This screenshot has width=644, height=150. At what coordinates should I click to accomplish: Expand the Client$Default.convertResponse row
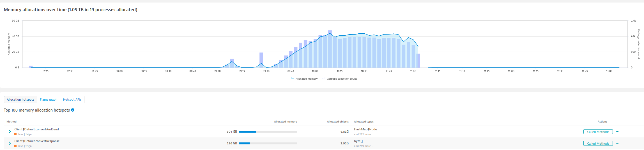pos(10,143)
